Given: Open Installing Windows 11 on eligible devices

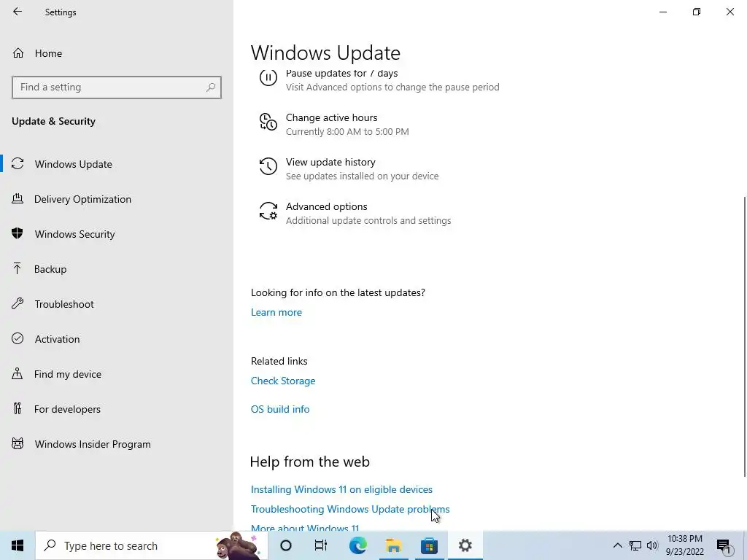Looking at the screenshot, I should (x=341, y=489).
